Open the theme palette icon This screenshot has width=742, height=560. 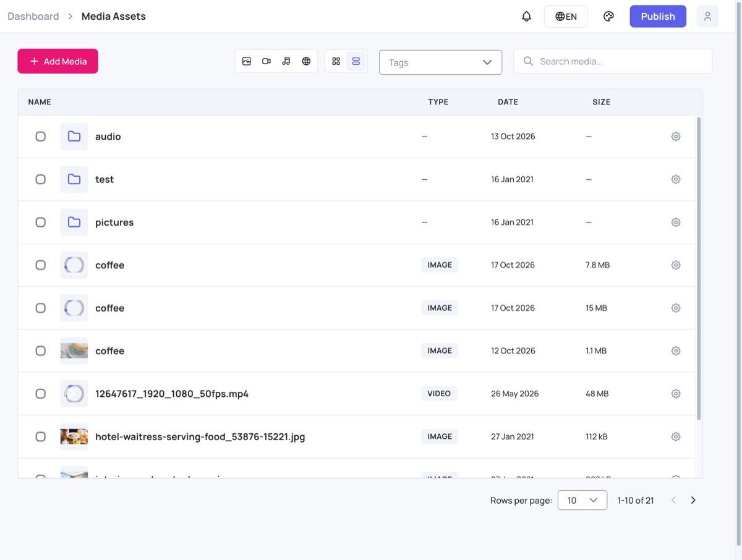[608, 17]
